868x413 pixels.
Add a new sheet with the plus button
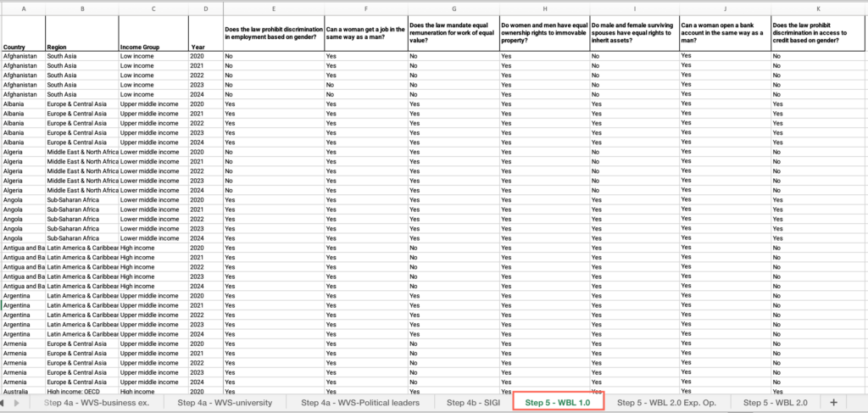pos(834,403)
